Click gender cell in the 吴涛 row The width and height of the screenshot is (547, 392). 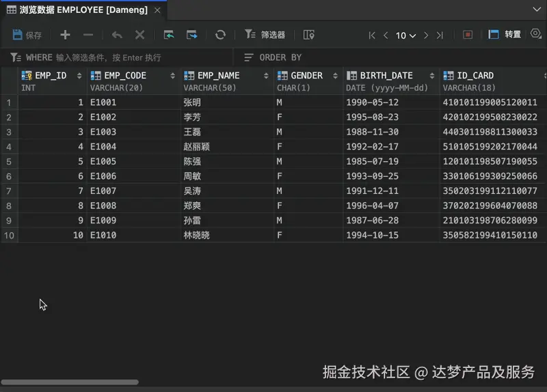tap(308, 191)
